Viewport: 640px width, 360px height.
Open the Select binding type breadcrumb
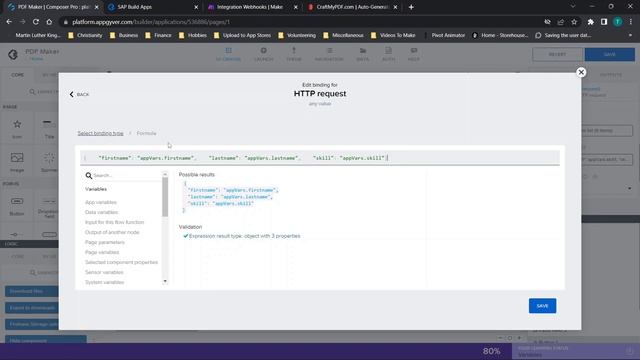pos(100,133)
